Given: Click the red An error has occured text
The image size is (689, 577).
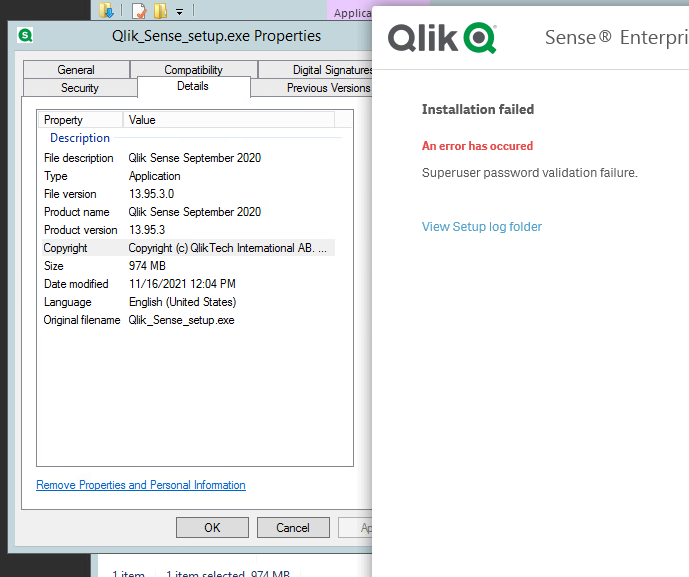Looking at the screenshot, I should (477, 146).
